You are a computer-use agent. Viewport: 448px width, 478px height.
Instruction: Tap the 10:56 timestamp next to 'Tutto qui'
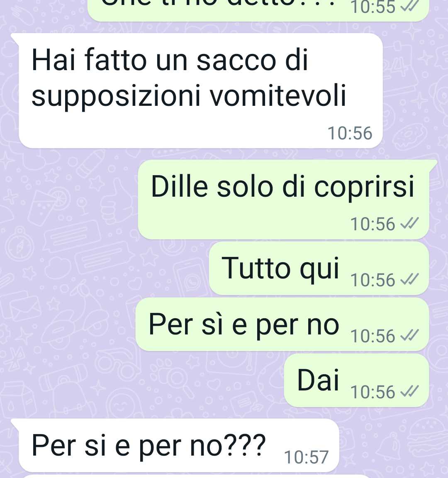(x=373, y=280)
